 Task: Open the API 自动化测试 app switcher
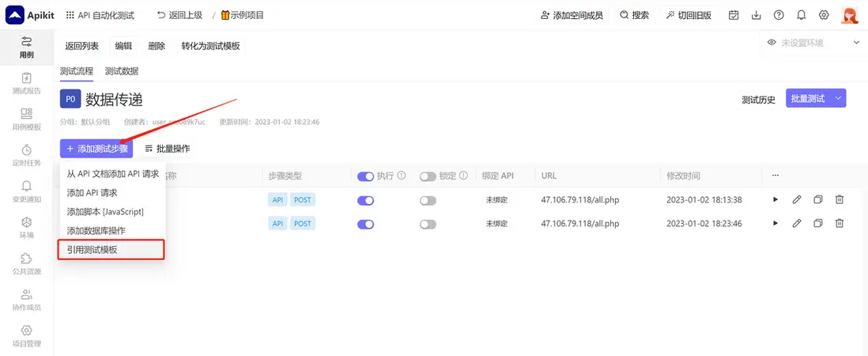click(x=100, y=15)
